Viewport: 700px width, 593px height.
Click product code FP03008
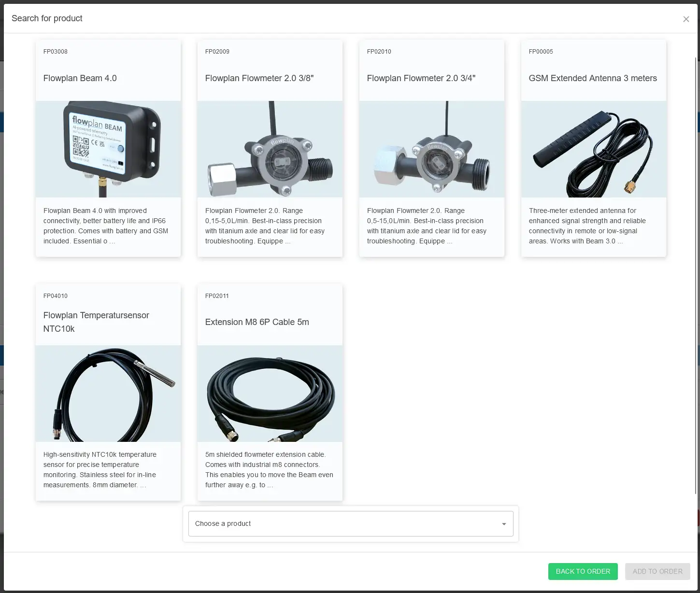pyautogui.click(x=56, y=52)
